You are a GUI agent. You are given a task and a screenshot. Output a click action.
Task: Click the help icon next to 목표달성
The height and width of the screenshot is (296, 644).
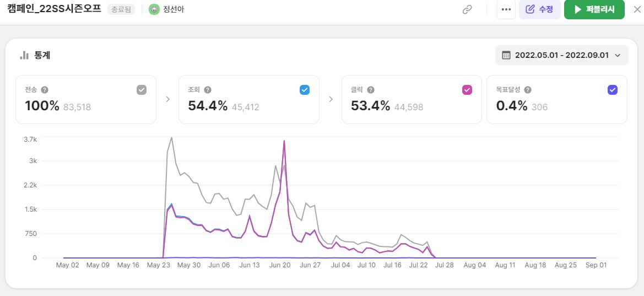click(x=528, y=90)
